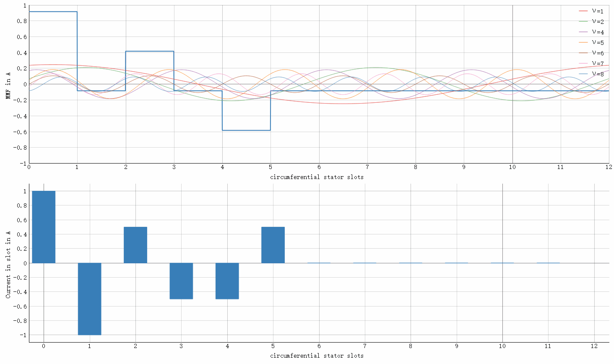Toggle the ν=4 legend entry

tap(591, 32)
